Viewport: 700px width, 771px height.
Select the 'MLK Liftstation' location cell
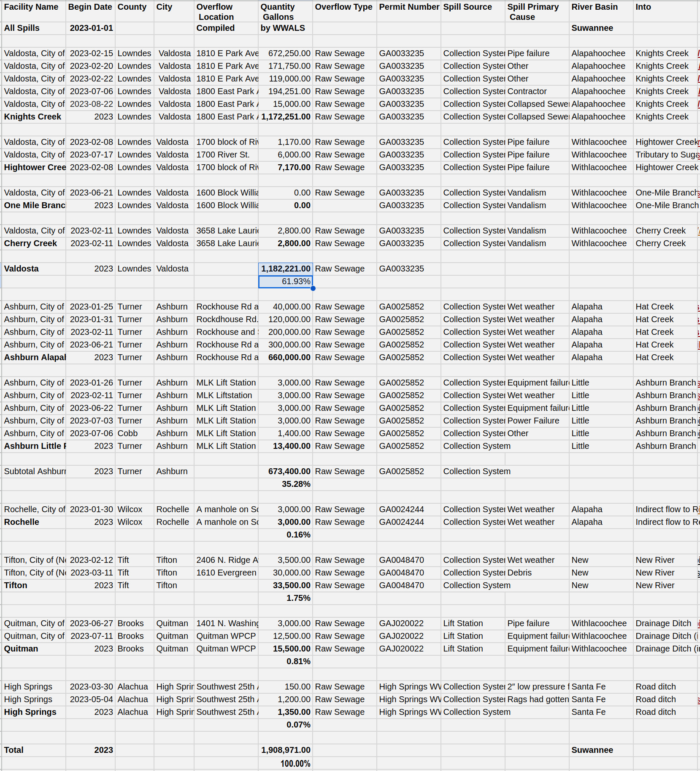(x=226, y=396)
